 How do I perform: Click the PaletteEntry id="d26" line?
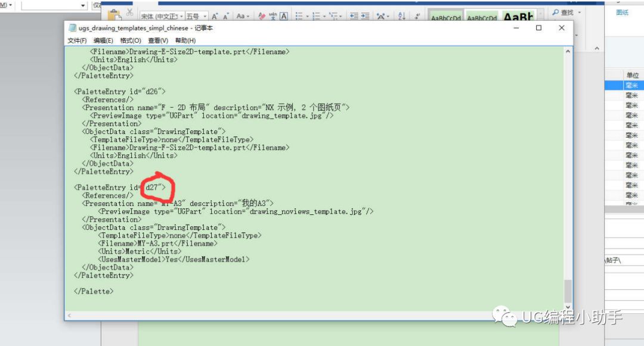(x=119, y=92)
